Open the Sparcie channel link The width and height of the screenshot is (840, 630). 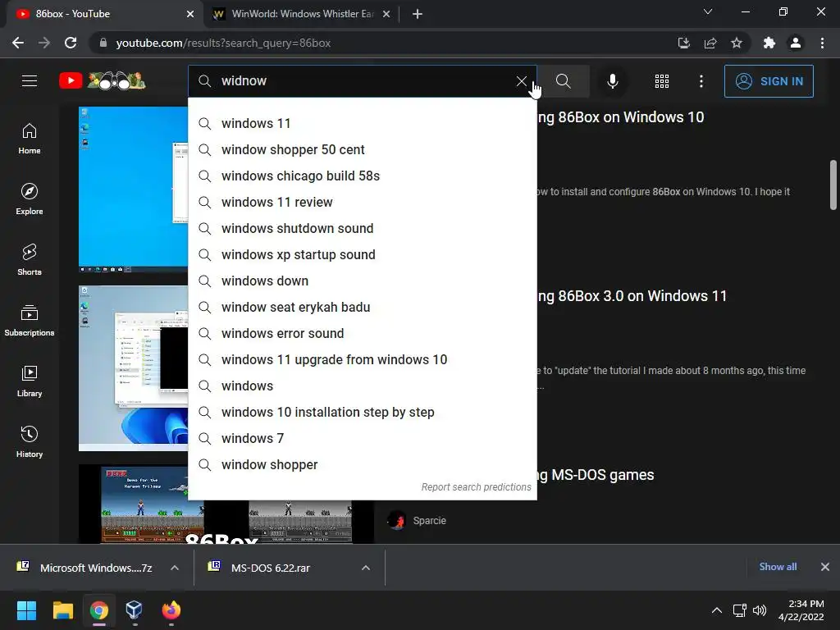tap(429, 520)
